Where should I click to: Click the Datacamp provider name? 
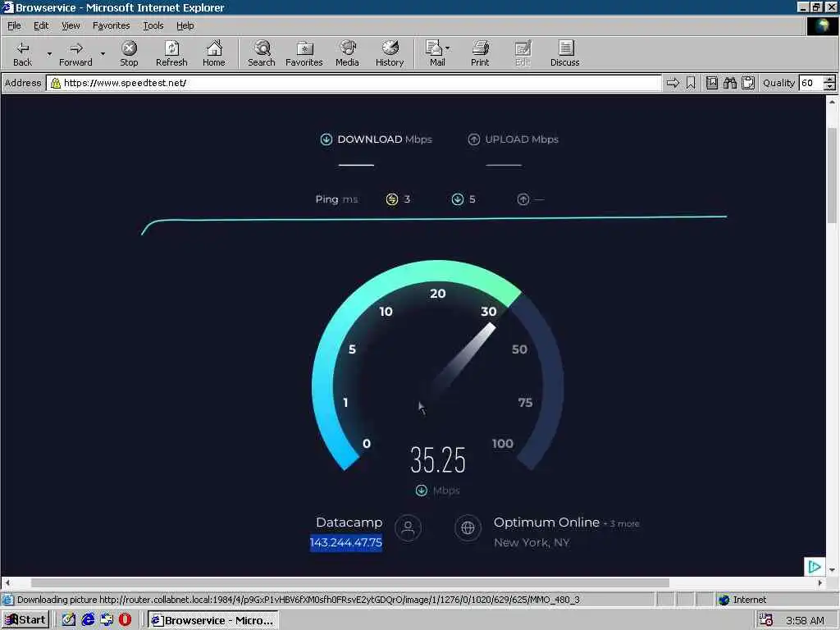click(x=349, y=523)
